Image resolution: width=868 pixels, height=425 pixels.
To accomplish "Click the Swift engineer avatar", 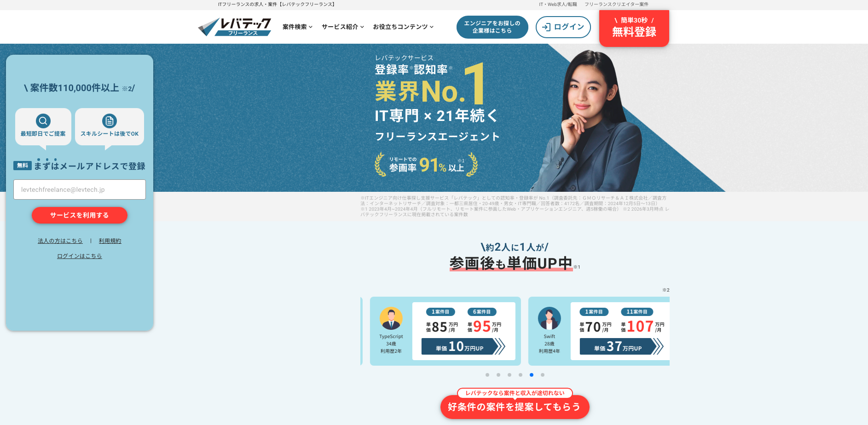I will [x=550, y=319].
